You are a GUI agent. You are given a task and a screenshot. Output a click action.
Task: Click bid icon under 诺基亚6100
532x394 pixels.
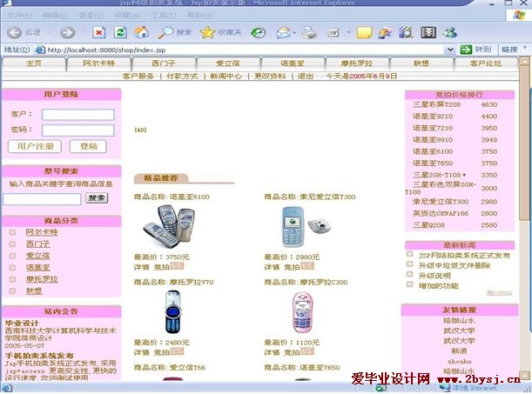point(177,266)
